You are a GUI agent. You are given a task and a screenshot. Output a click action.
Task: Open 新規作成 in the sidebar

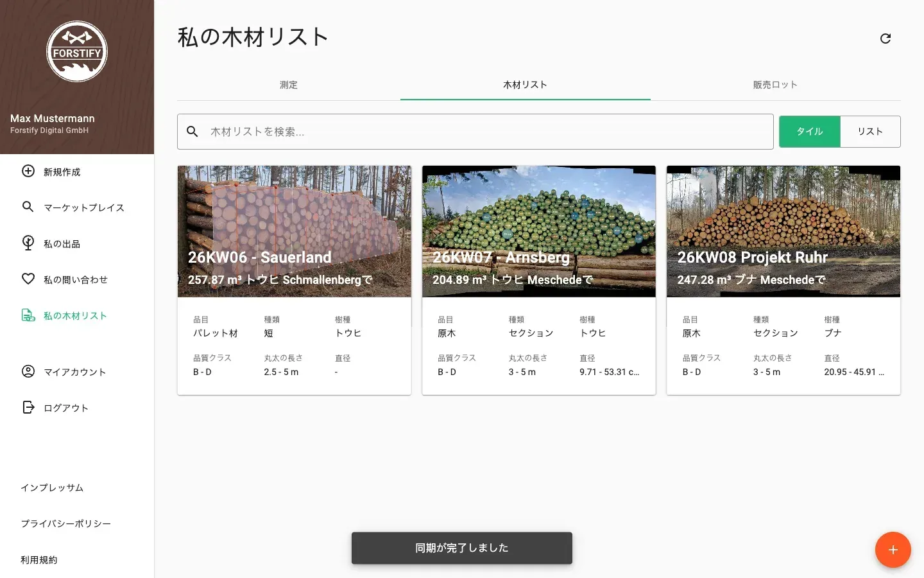point(77,171)
